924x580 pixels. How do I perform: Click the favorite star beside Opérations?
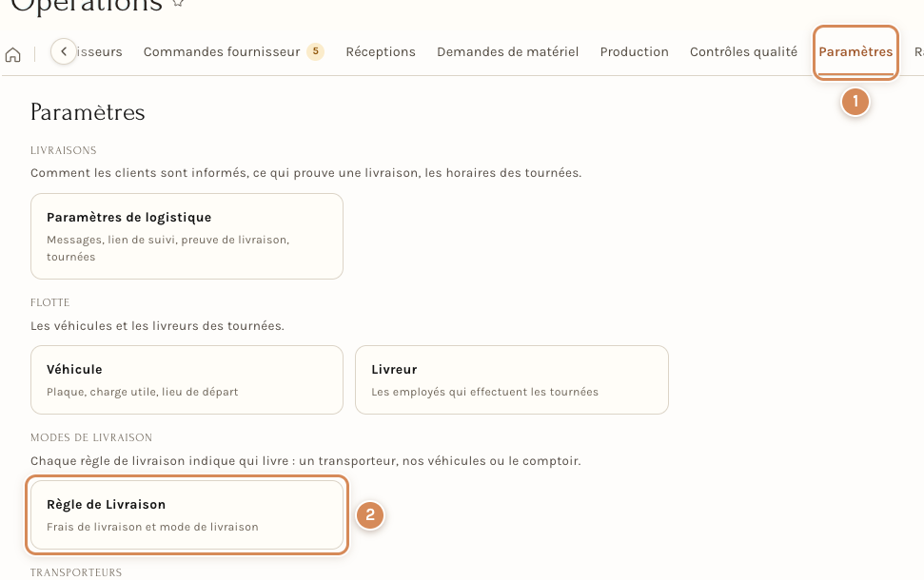tap(178, 3)
